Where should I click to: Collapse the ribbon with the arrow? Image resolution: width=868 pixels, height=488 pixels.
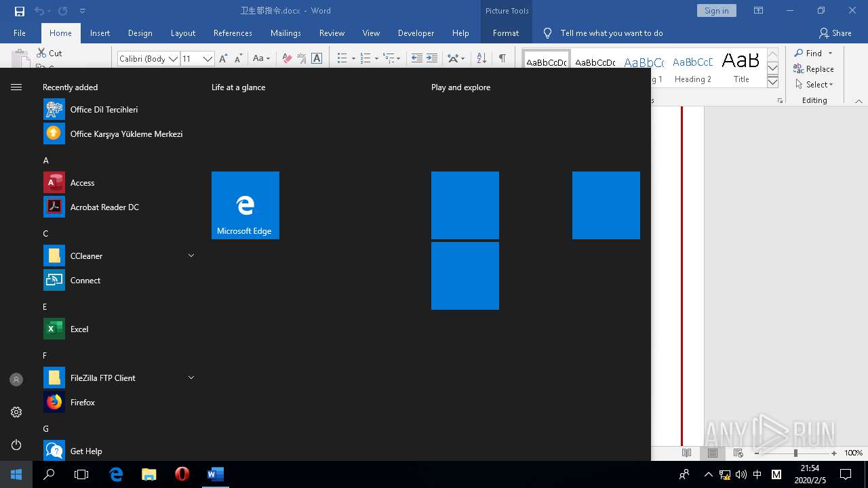click(x=859, y=101)
